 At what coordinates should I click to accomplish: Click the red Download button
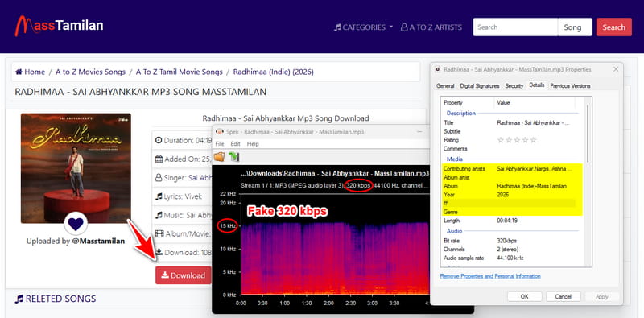click(x=184, y=275)
